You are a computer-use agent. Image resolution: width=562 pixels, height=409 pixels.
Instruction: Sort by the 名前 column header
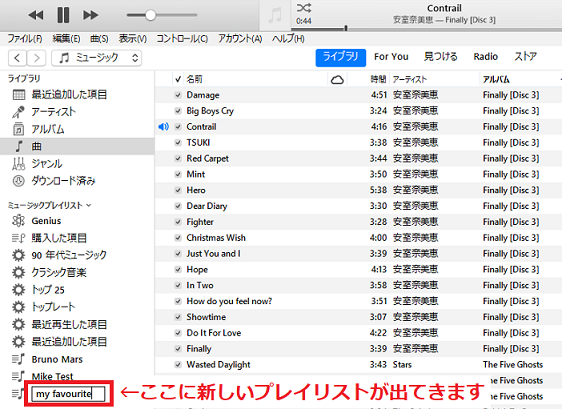click(x=194, y=79)
